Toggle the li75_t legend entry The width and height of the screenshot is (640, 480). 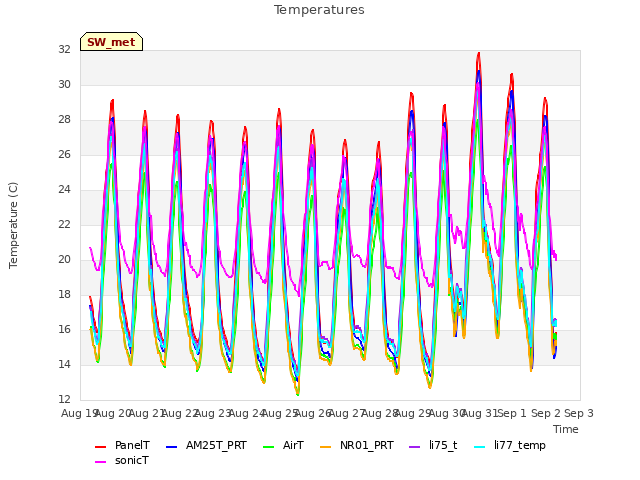click(433, 445)
